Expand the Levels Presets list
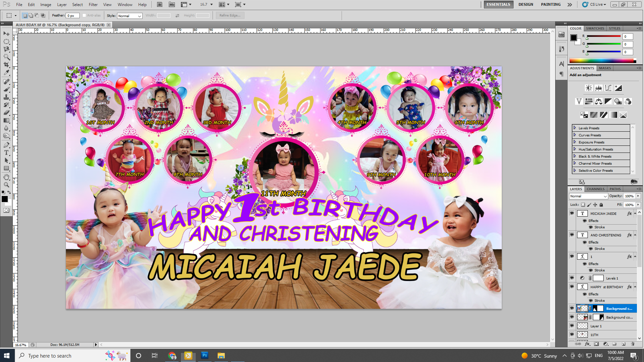The image size is (644, 362). [575, 128]
